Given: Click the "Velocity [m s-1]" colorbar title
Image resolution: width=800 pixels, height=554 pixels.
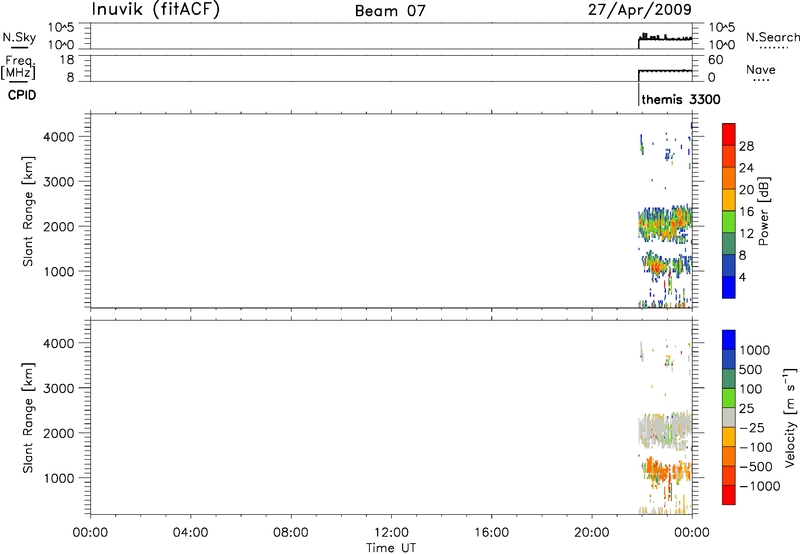Looking at the screenshot, I should pyautogui.click(x=790, y=417).
